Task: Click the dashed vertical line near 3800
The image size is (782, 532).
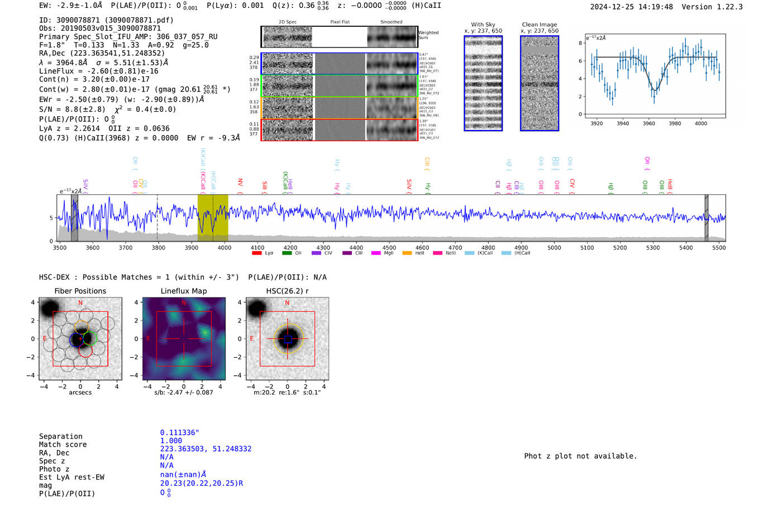Action: (157, 218)
